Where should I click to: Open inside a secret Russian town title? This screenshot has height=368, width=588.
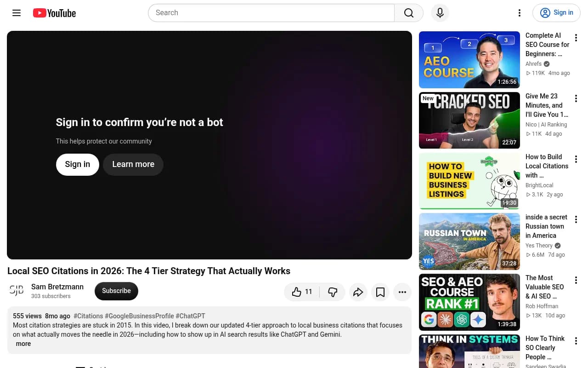click(x=546, y=226)
